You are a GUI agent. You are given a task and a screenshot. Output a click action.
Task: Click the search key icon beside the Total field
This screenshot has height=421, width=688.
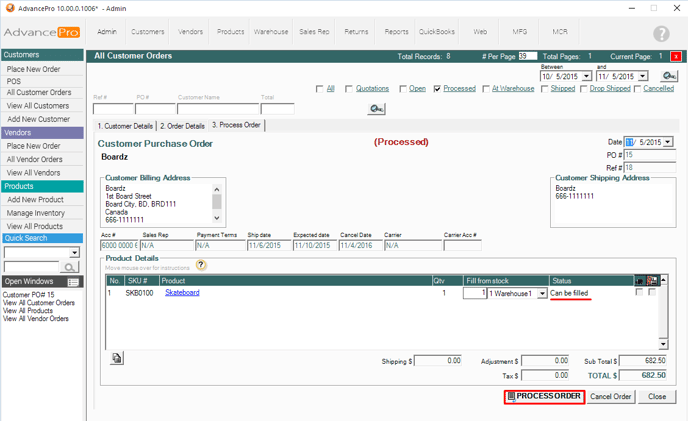(x=376, y=109)
